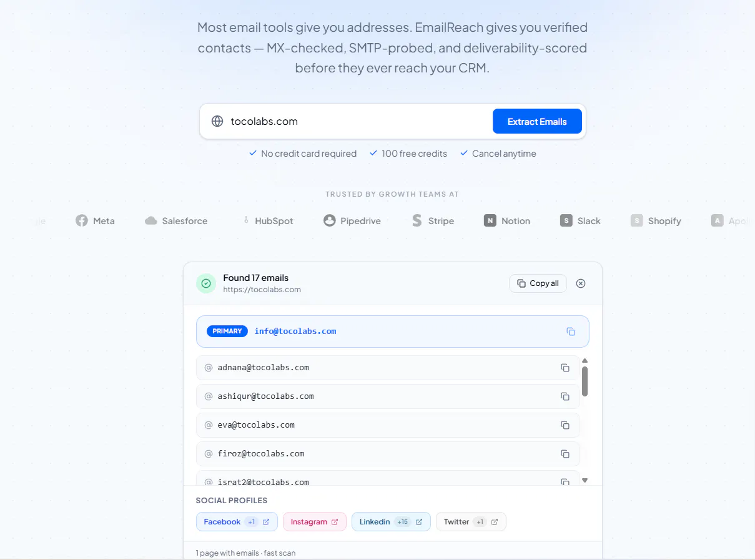755x560 pixels.
Task: Click the https://tocolabs.com URL text
Action: point(262,290)
